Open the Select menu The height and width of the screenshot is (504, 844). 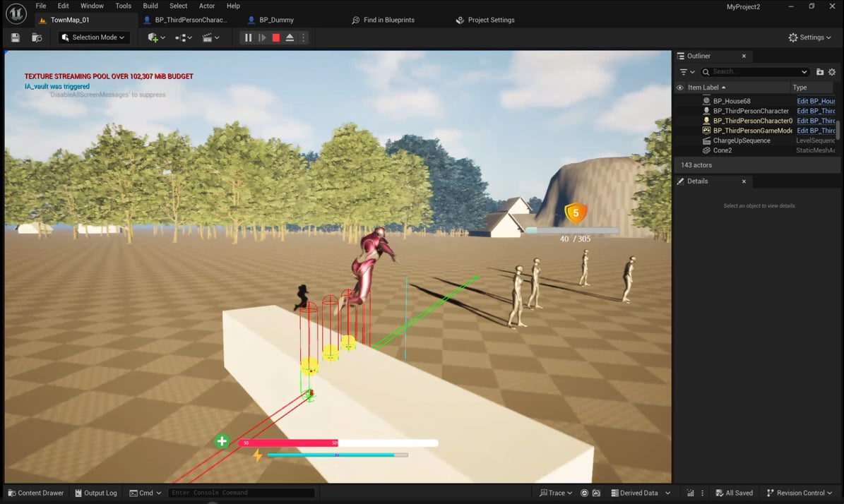pos(178,6)
